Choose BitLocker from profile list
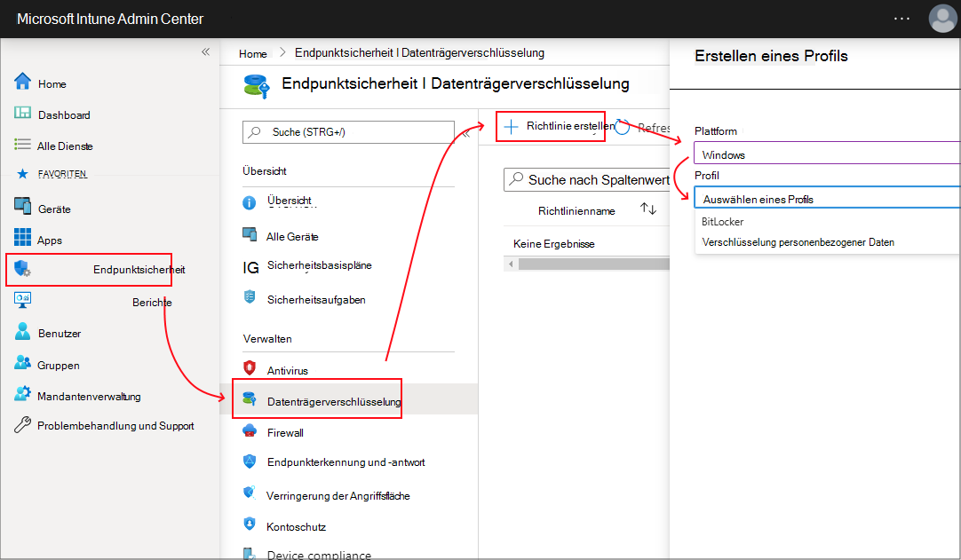The height and width of the screenshot is (560, 961). (723, 222)
